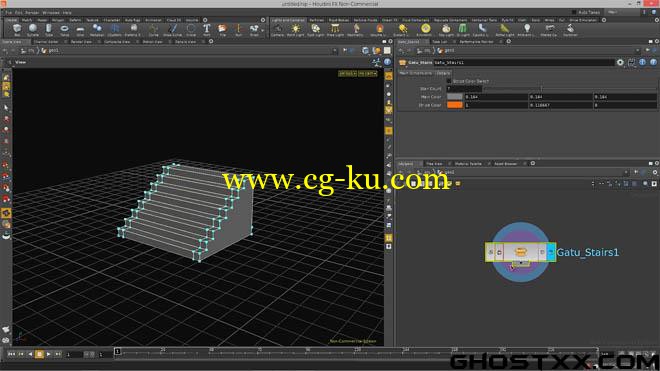This screenshot has width=660, height=371.
Task: Add a Point Light from the shelf
Action: pyautogui.click(x=295, y=29)
